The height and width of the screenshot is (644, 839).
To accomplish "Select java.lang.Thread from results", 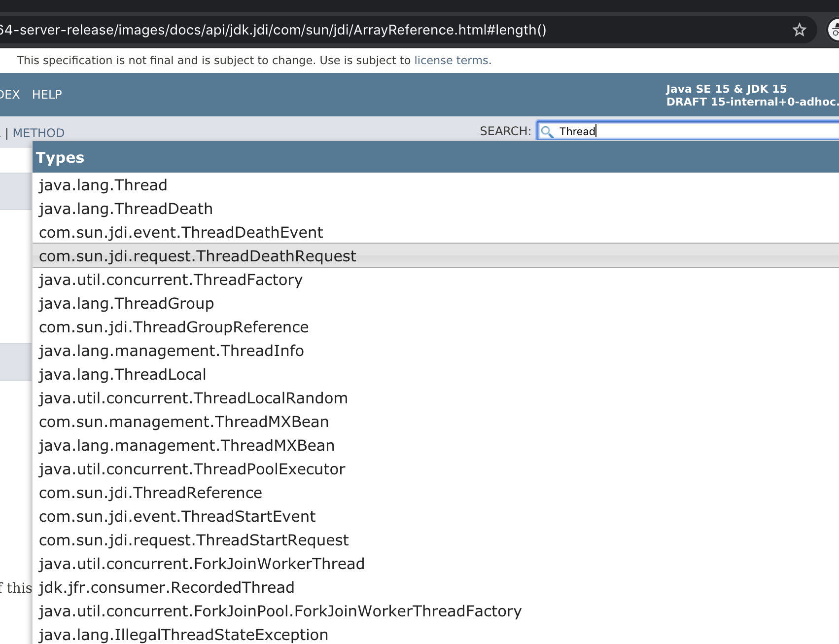I will [103, 185].
